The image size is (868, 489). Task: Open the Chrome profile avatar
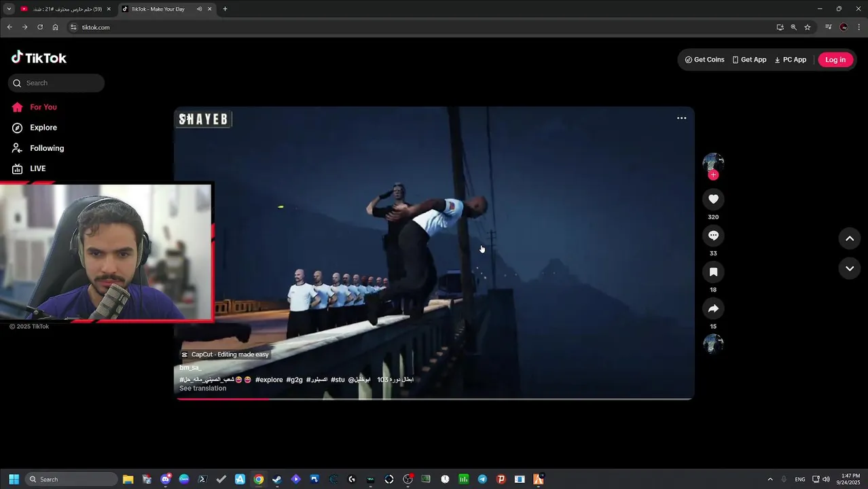point(844,27)
